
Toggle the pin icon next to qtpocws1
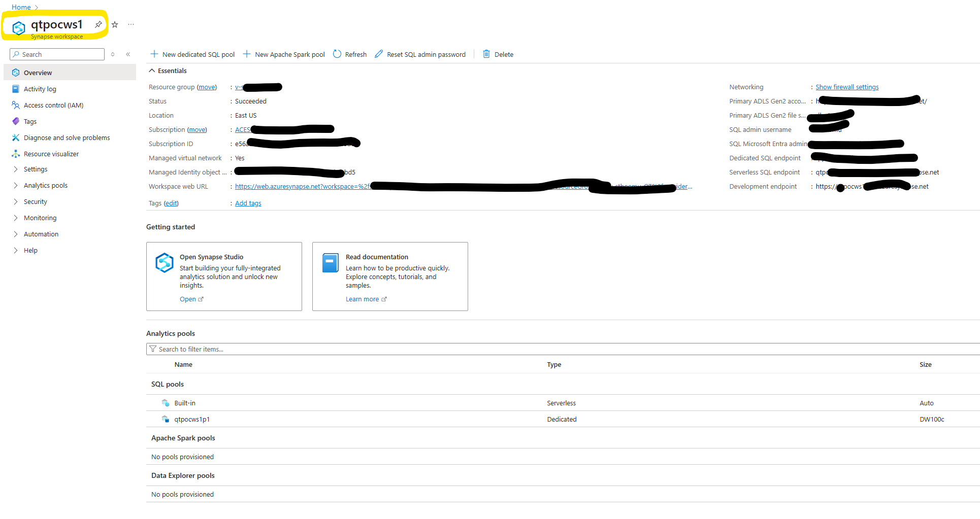click(97, 24)
